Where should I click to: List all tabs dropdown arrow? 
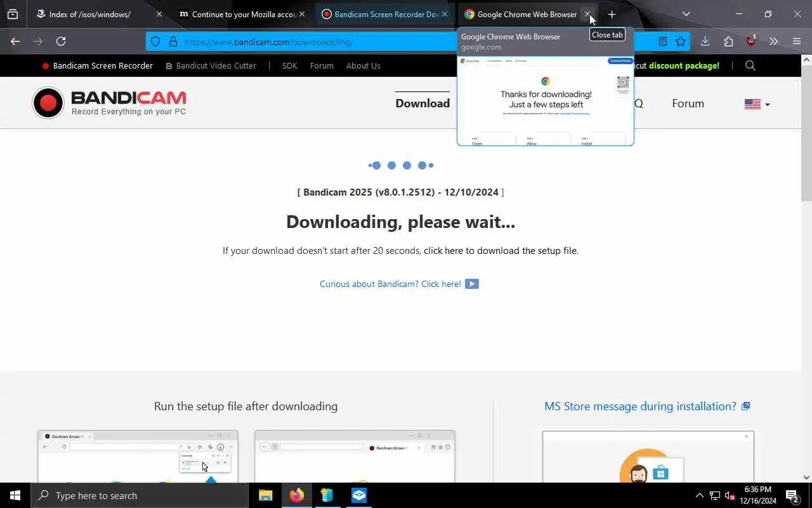coord(686,14)
